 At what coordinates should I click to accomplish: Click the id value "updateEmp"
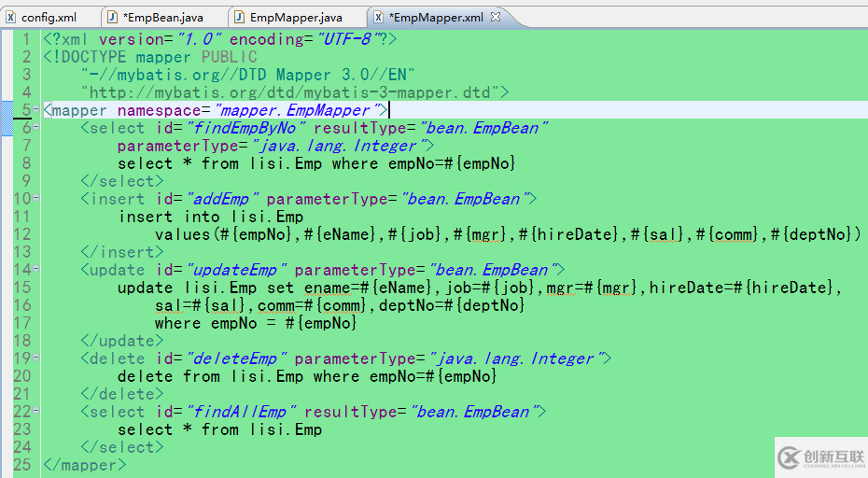pyautogui.click(x=236, y=270)
